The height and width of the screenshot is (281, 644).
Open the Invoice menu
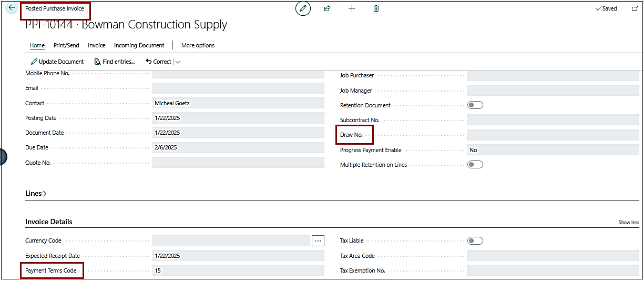coord(97,45)
